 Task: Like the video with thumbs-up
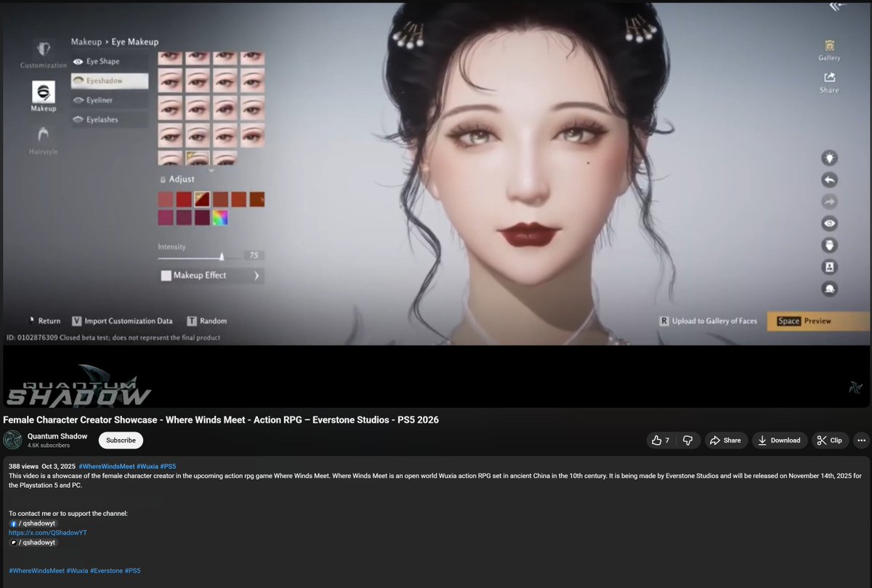tap(663, 440)
